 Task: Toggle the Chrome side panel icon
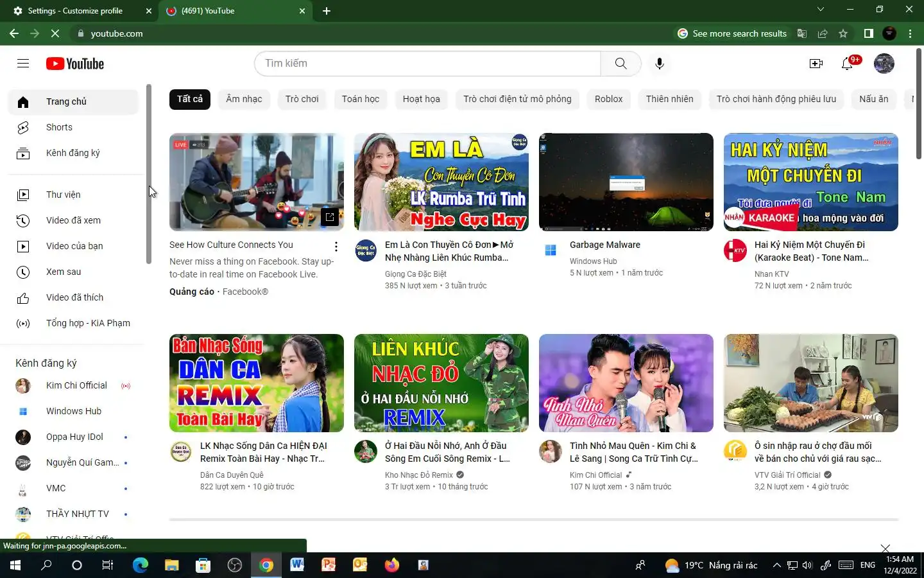(868, 33)
